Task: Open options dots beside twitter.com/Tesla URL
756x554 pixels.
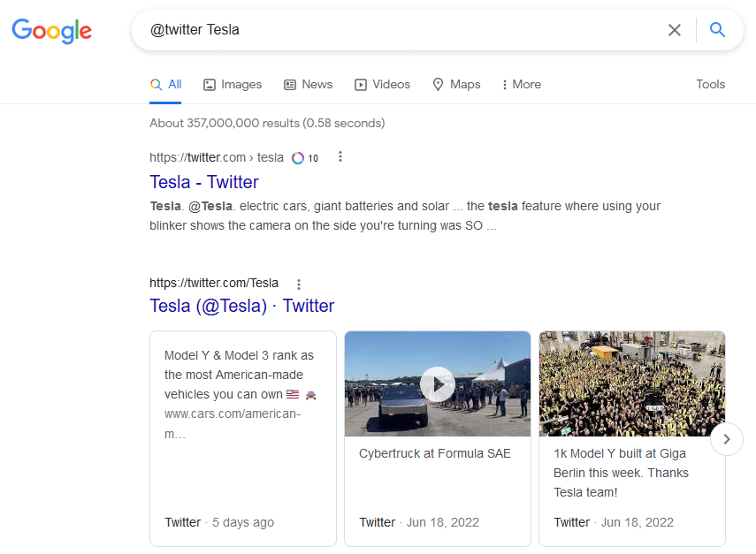Action: coord(299,285)
